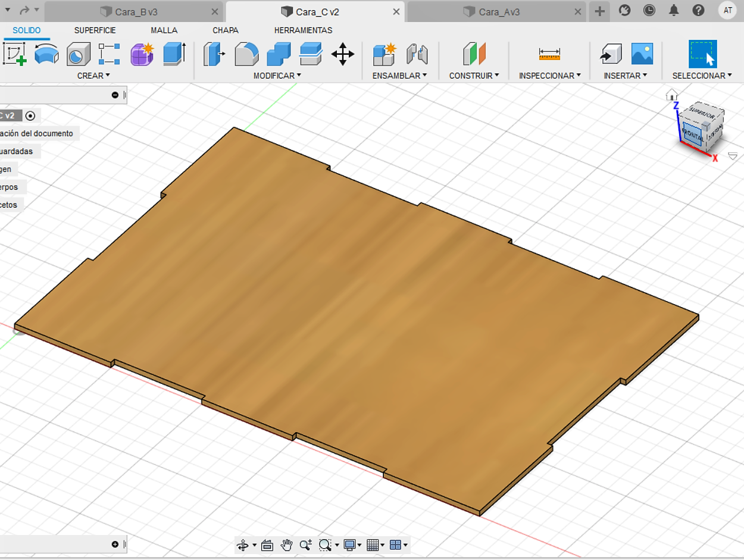
Task: Choose the Rectangular Pattern tool
Action: [110, 54]
